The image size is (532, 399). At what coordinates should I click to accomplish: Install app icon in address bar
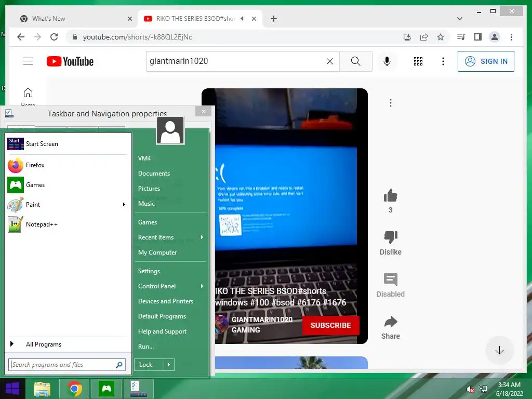[x=407, y=37]
